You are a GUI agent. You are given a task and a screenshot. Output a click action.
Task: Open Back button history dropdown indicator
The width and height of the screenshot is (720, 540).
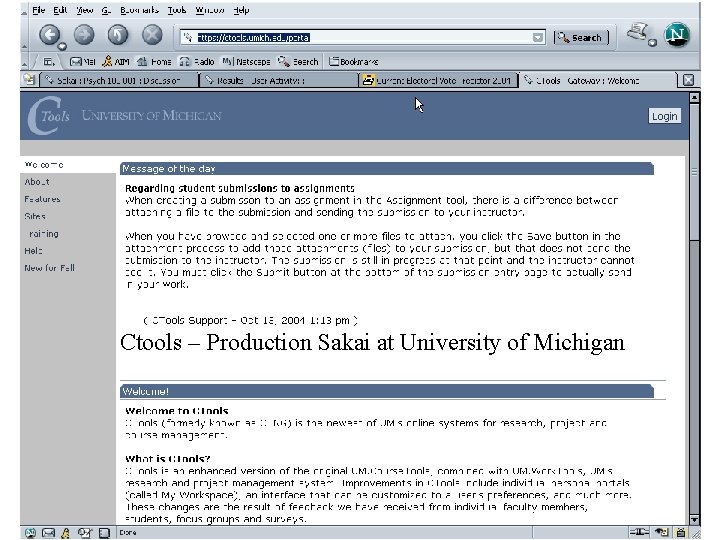62,46
